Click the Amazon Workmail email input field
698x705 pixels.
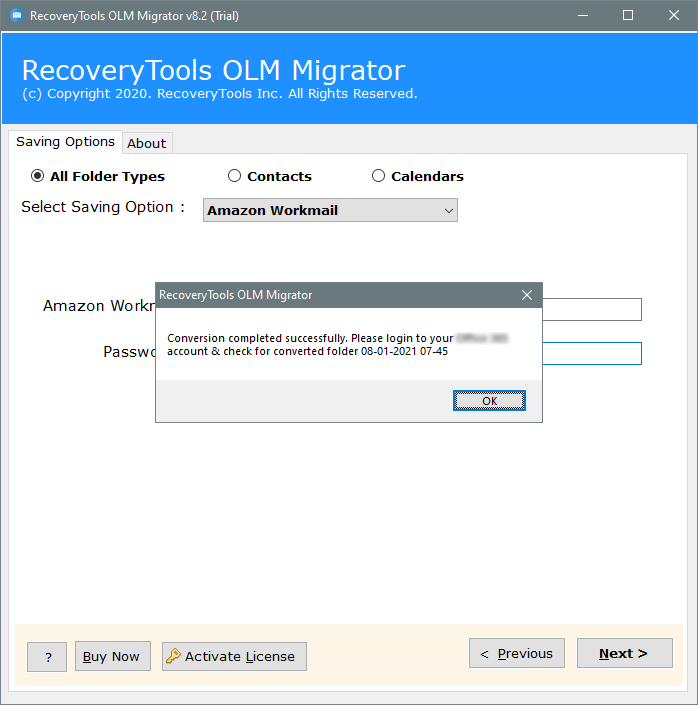[592, 309]
